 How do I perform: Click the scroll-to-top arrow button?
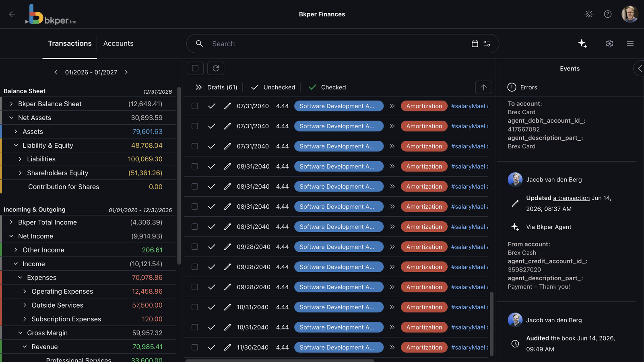484,87
